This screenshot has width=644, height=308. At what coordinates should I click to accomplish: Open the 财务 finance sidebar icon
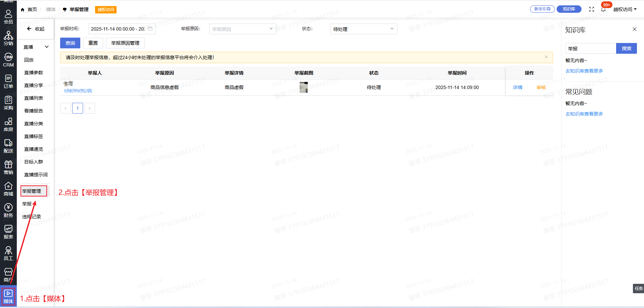[8, 210]
